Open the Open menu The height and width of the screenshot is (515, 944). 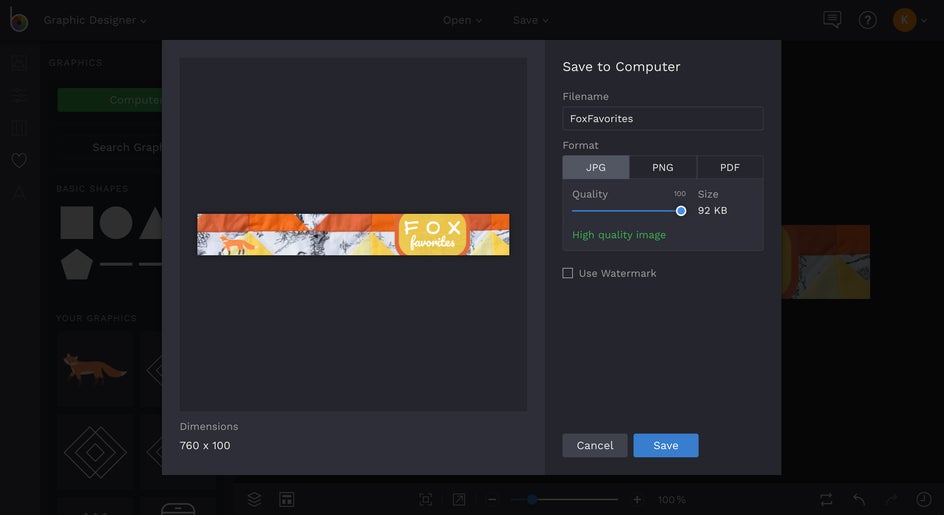(462, 20)
